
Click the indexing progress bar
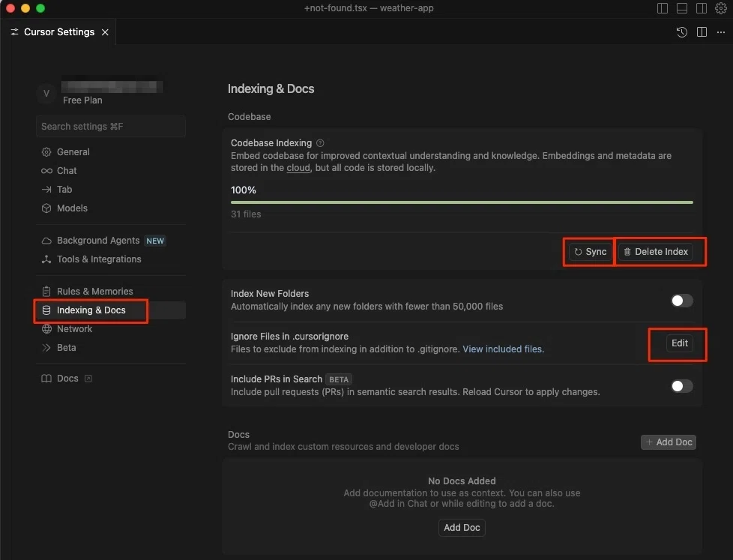point(462,202)
